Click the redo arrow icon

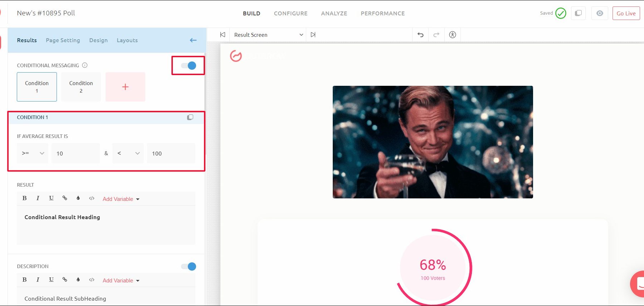tap(436, 35)
